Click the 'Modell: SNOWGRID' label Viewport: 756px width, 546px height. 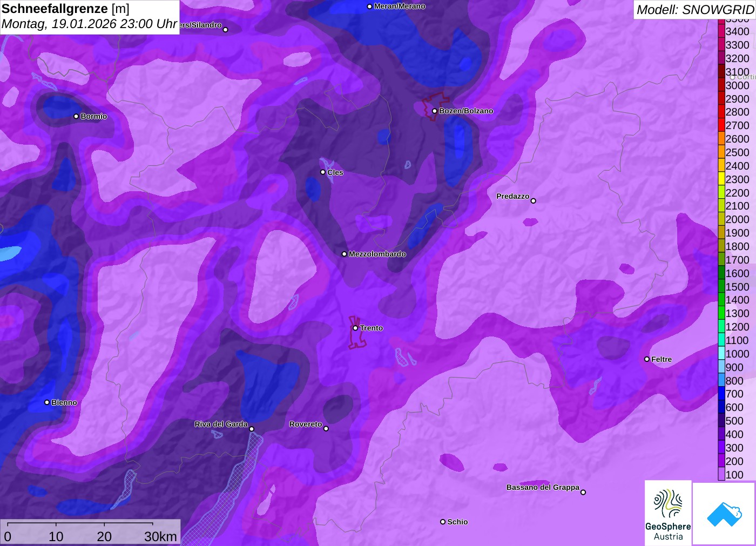(x=695, y=10)
